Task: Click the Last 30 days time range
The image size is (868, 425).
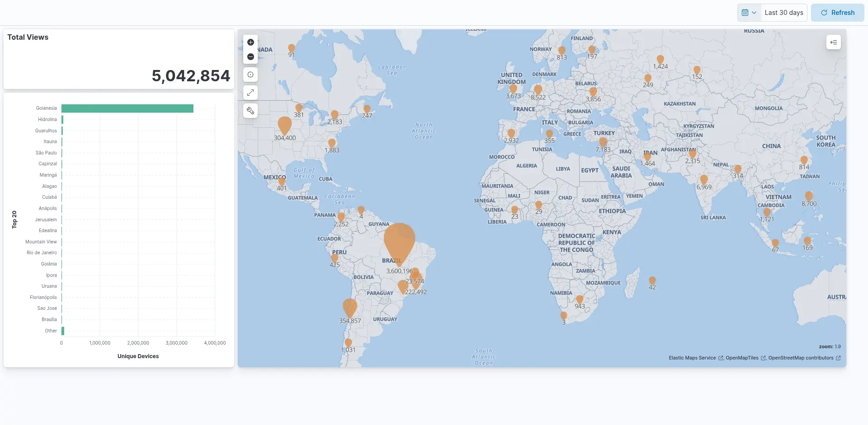Action: pos(783,13)
